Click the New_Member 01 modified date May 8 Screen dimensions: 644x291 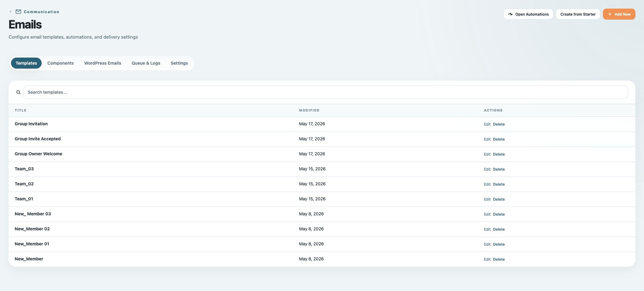click(x=311, y=244)
